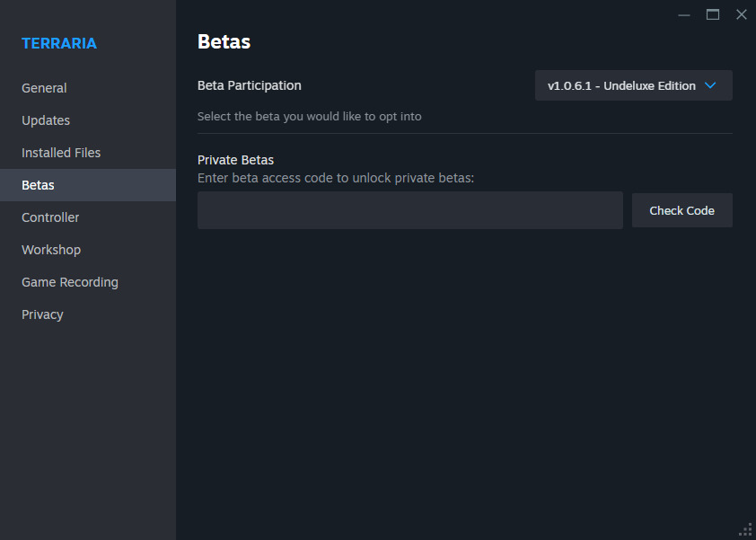Close the Terraria properties window
The image size is (756, 540).
(741, 14)
